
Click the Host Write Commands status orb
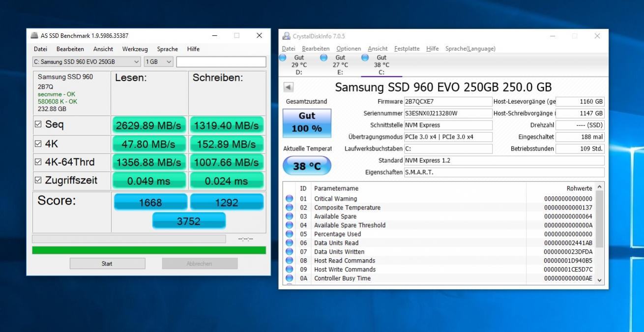289,270
